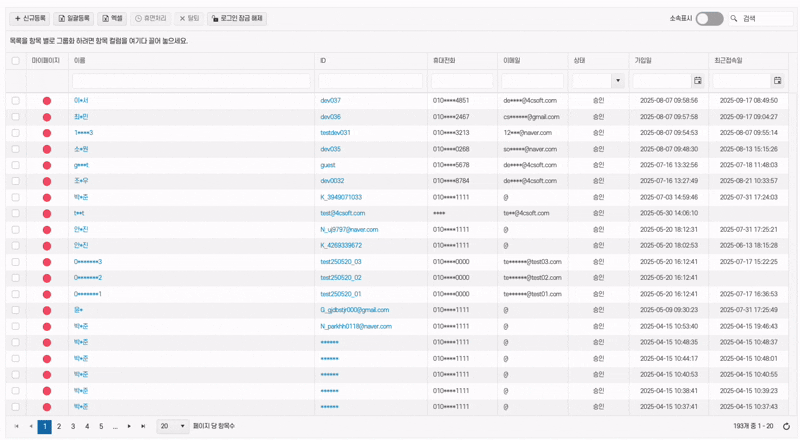Screen dimensions: 800x440
Task: Click the refresh icon at bottom right
Action: [x=786, y=426]
